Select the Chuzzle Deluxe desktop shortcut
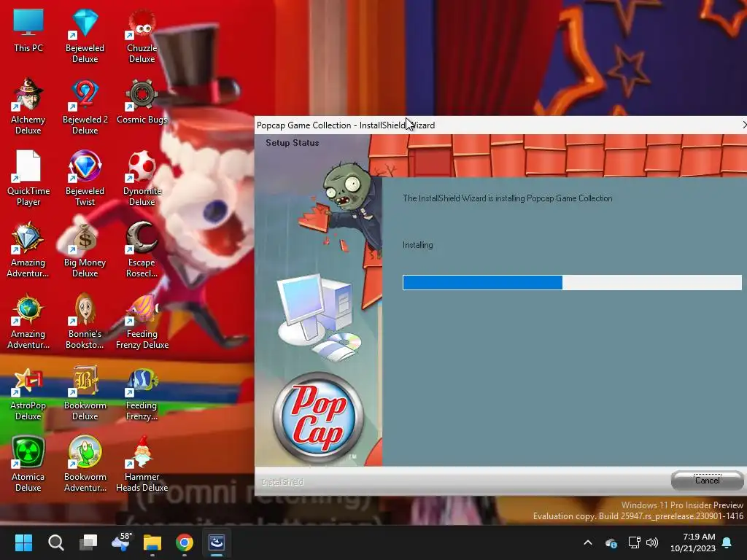This screenshot has width=747, height=560. click(142, 36)
